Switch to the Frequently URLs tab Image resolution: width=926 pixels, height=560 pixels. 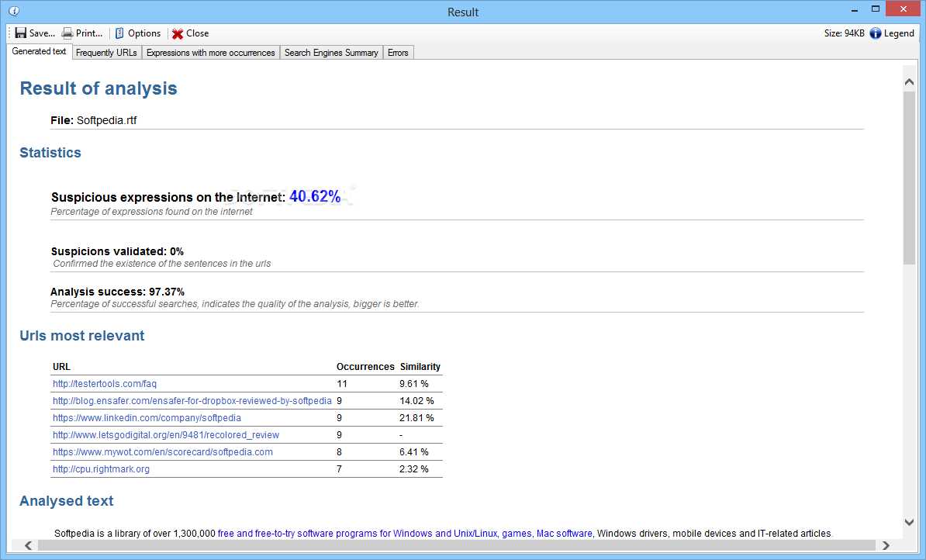coord(106,53)
